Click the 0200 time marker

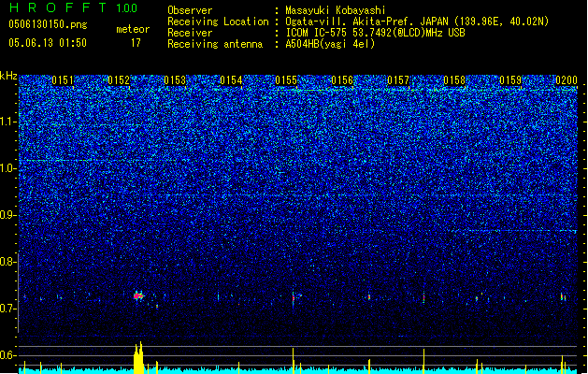tap(566, 80)
